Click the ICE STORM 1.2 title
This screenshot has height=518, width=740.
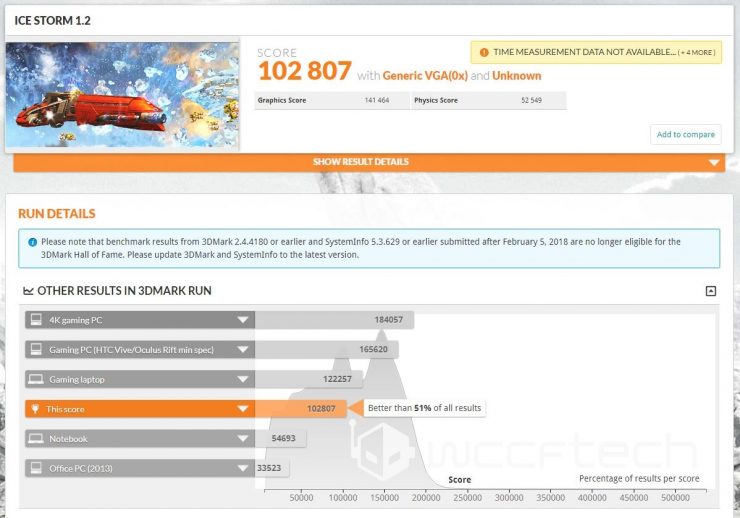52,21
